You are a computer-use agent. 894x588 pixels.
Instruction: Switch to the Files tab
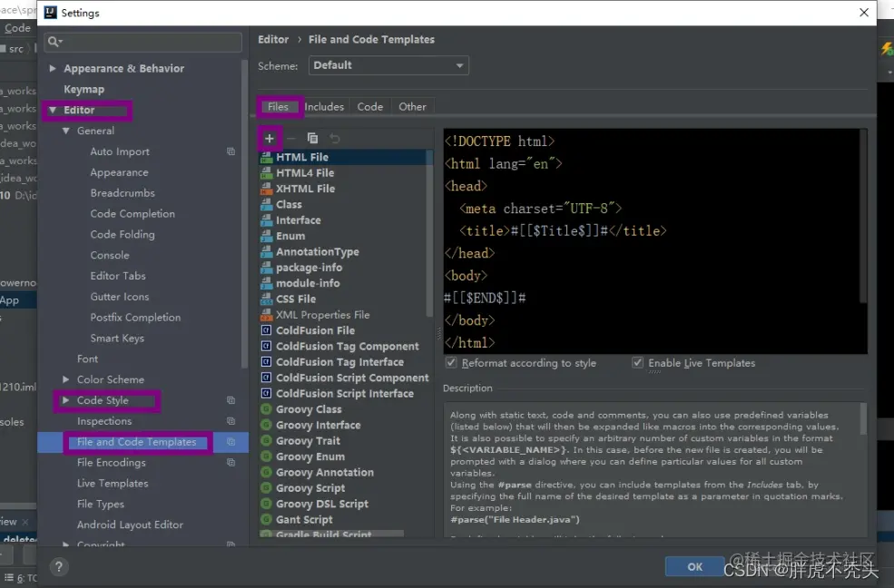pos(279,106)
